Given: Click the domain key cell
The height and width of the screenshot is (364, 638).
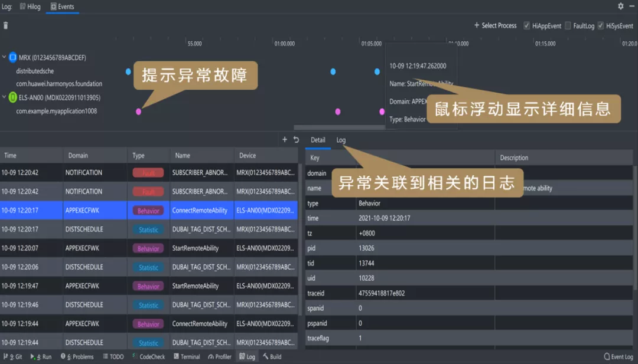Looking at the screenshot, I should 318,173.
